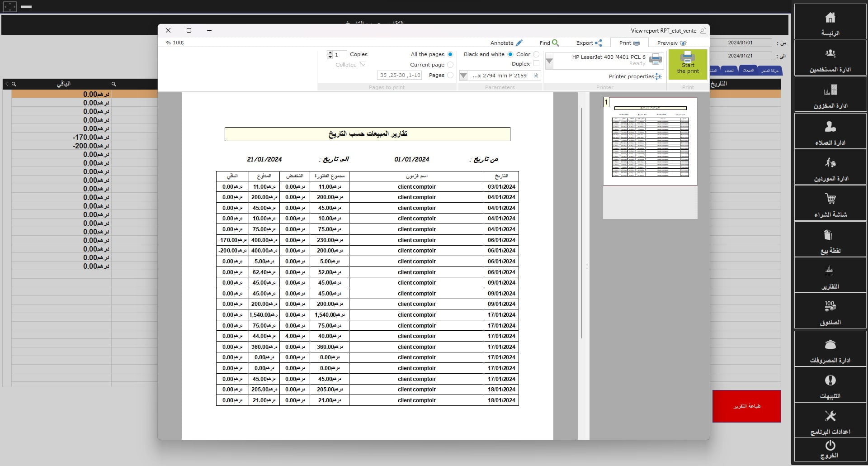Click the fullscreen icon at top-left corner
The height and width of the screenshot is (466, 868).
[10, 7]
